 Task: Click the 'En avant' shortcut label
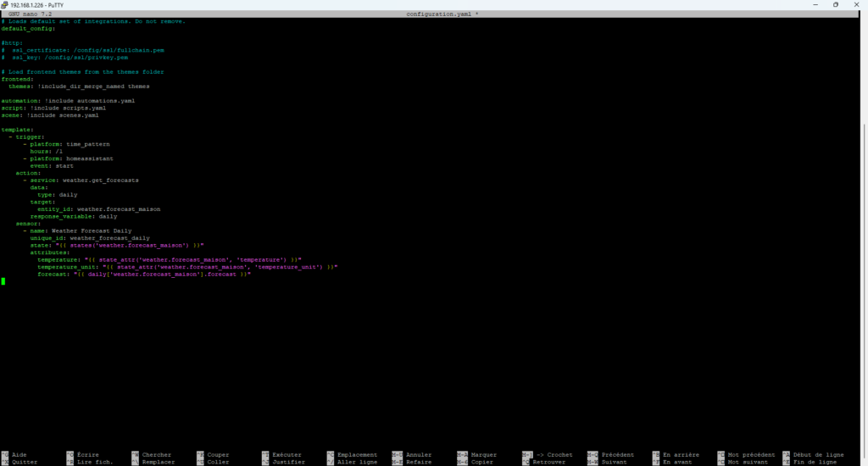(677, 462)
